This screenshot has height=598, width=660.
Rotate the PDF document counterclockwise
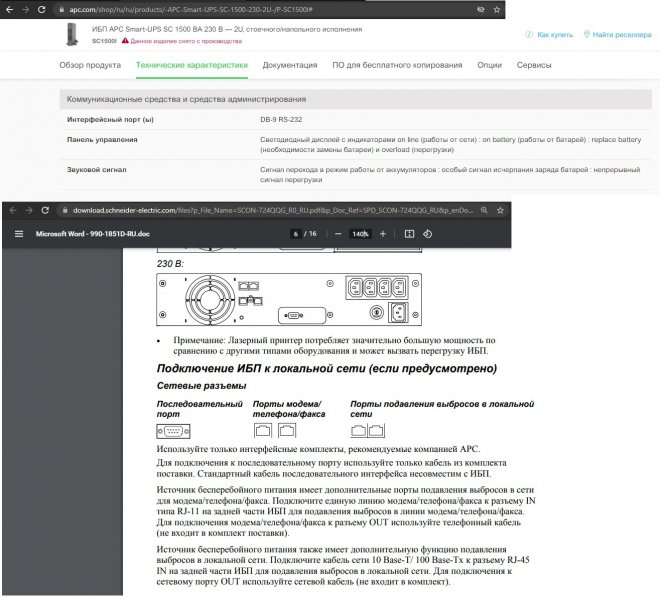pos(428,234)
